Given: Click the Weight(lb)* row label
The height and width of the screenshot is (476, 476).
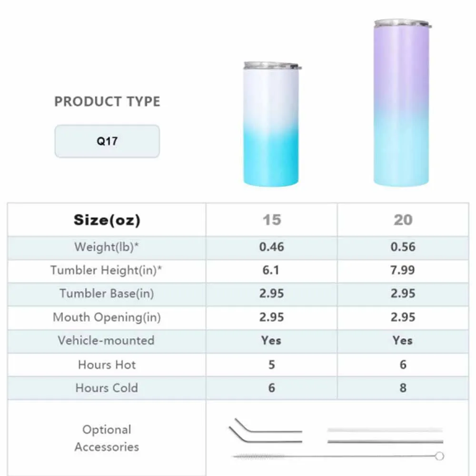Looking at the screenshot, I should coord(107,247).
